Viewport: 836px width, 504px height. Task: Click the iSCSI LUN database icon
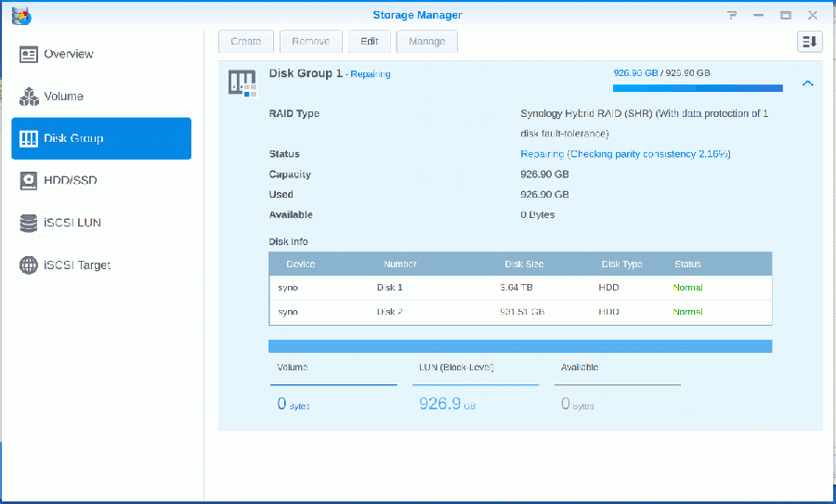29,223
